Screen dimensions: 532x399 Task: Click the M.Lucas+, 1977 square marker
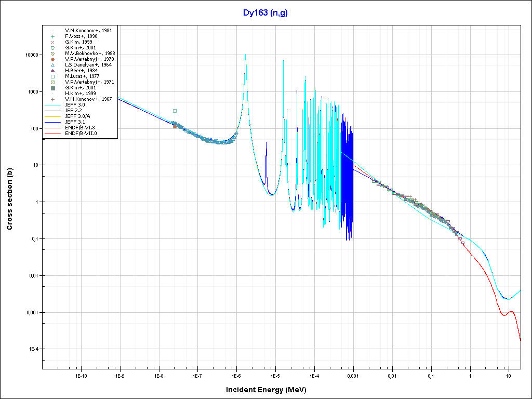(x=53, y=76)
